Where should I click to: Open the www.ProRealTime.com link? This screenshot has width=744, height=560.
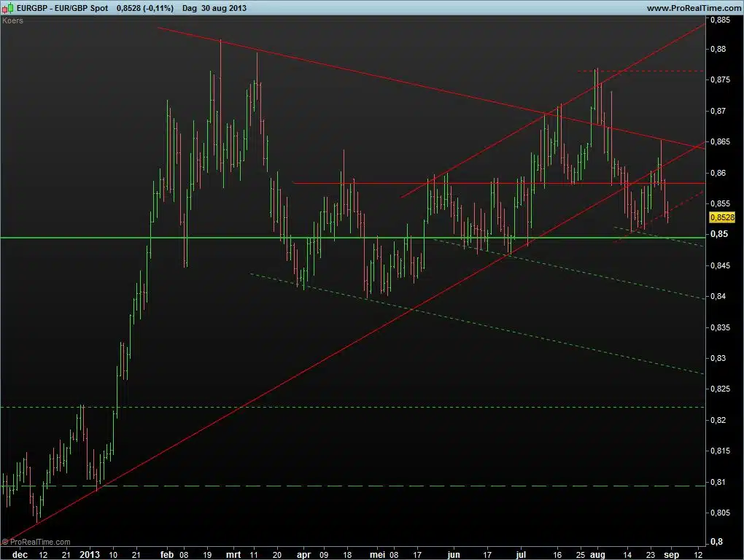(693, 7)
